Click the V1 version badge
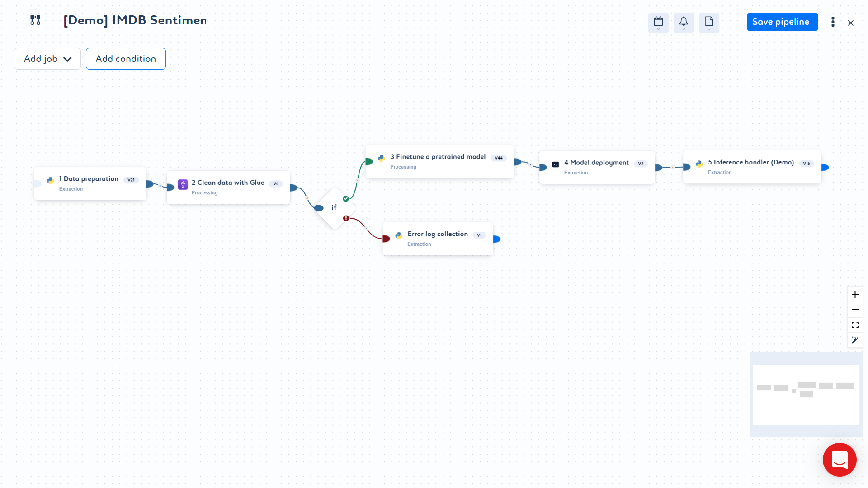Screen dimensions: 868x488 [479, 235]
